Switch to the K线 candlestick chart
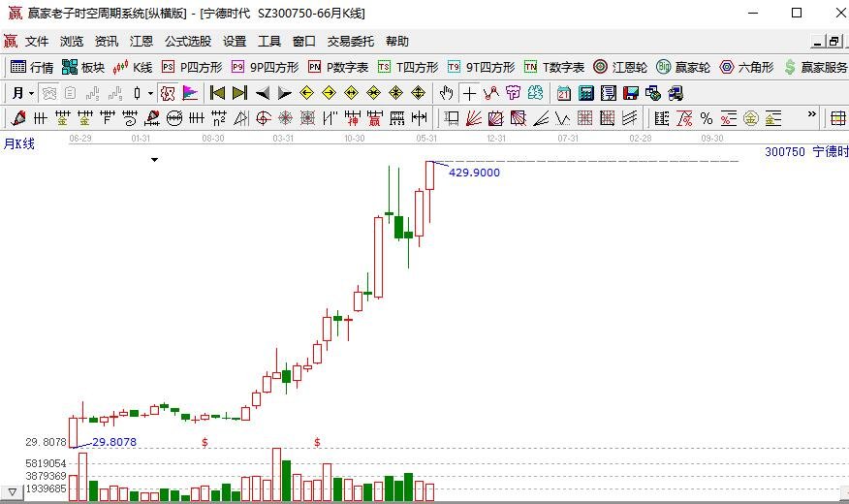Screen dimensions: 849x504 [x=133, y=67]
